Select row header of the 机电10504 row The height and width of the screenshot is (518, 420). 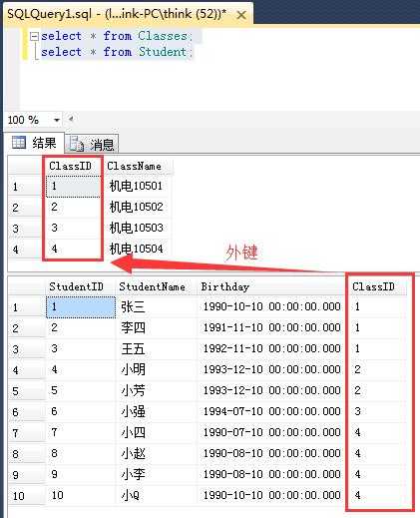(26, 250)
